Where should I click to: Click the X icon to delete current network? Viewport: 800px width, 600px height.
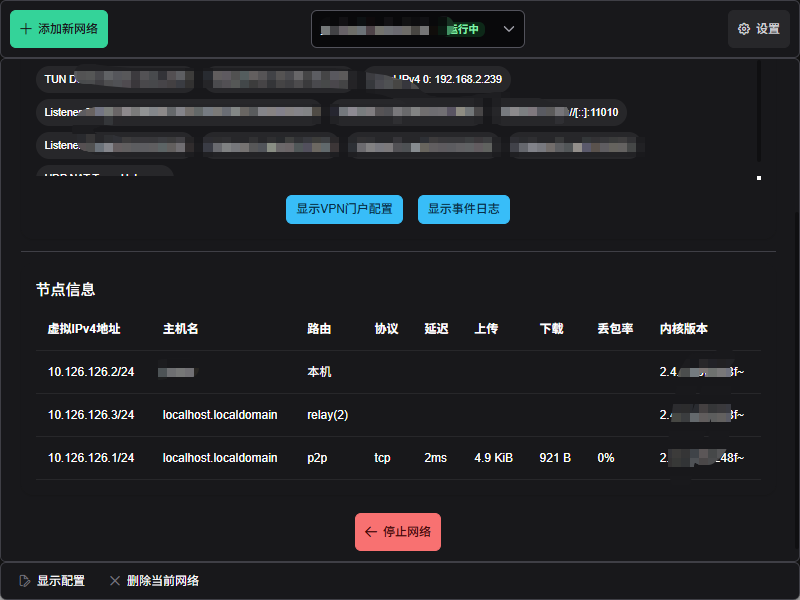(x=115, y=581)
